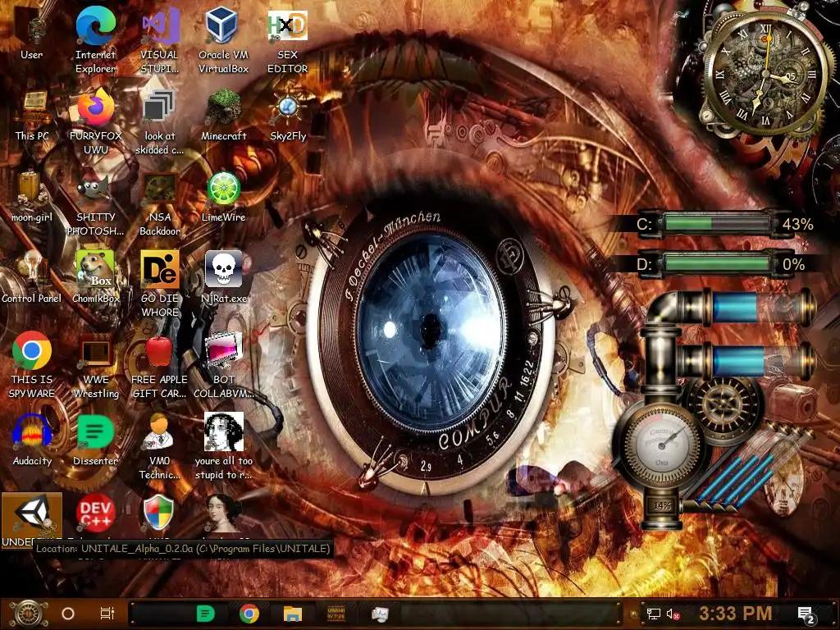The image size is (840, 630).
Task: Open the Action Center notifications icon
Action: point(806,614)
